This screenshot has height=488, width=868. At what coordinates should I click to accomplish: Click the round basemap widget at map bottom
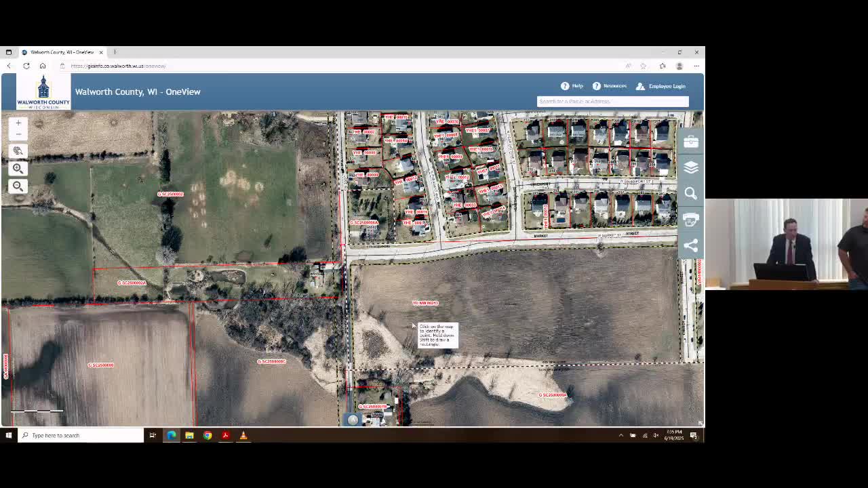(x=353, y=420)
